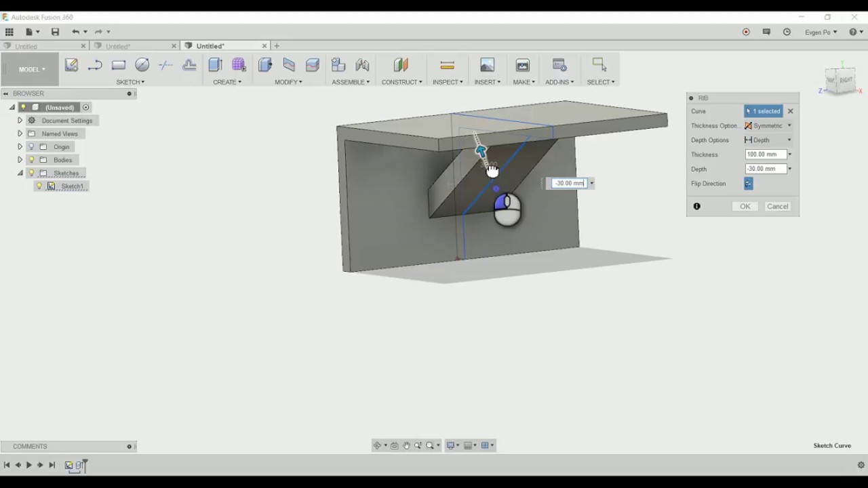Pick the Rectangle sketch tool
This screenshot has width=868, height=488.
(119, 65)
